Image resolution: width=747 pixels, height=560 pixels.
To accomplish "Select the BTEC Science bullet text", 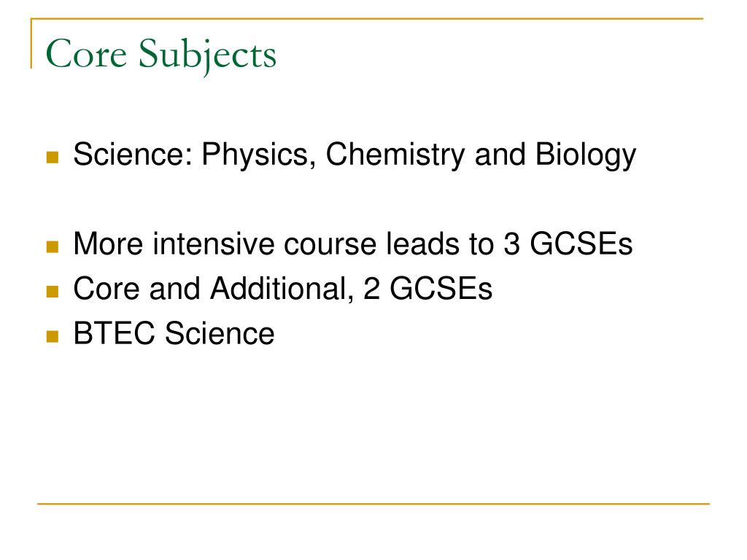I will click(174, 333).
